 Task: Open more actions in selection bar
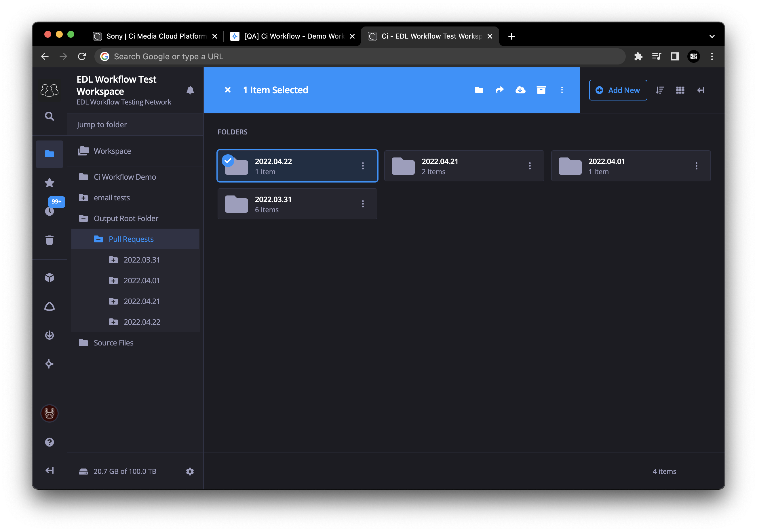click(562, 90)
